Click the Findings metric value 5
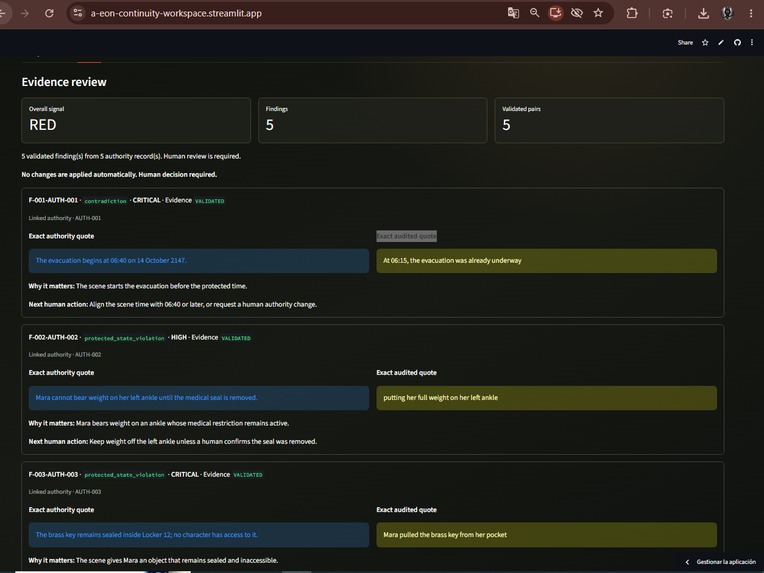Viewport: 764px width, 573px height. pos(269,125)
